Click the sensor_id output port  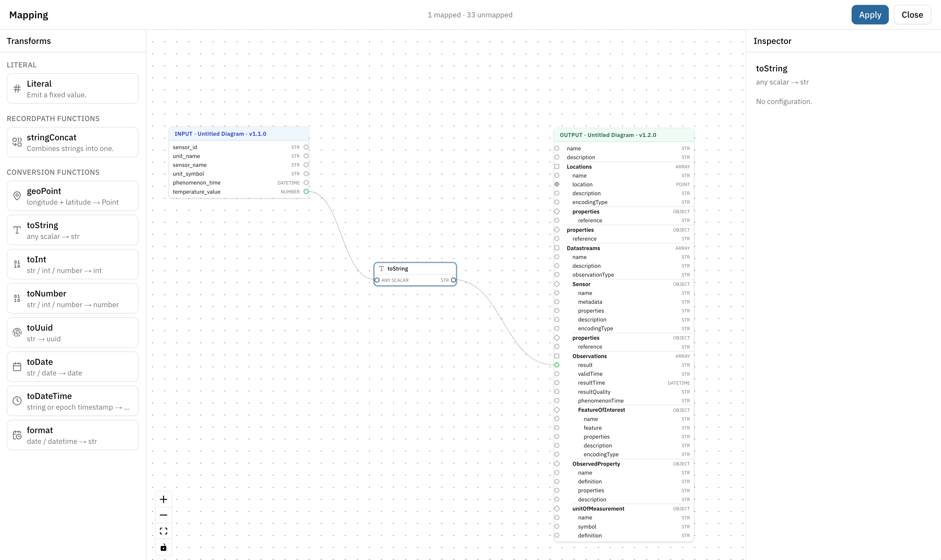coord(306,147)
